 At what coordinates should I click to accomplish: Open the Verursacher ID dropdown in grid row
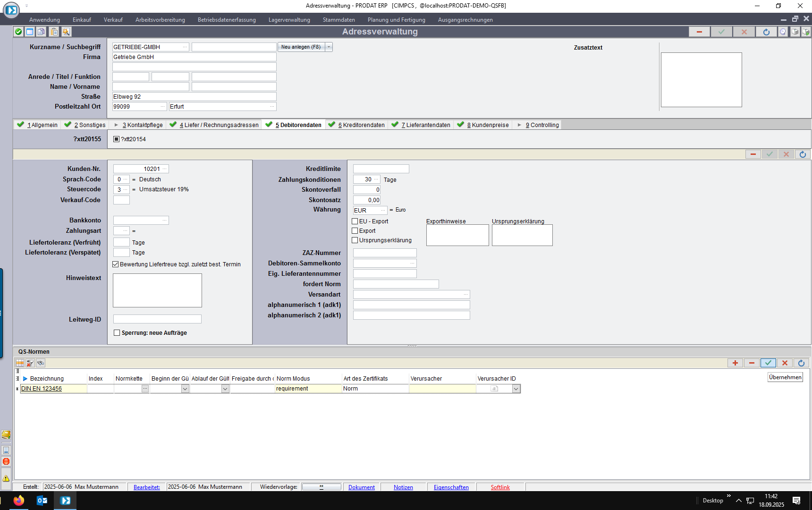pos(516,389)
